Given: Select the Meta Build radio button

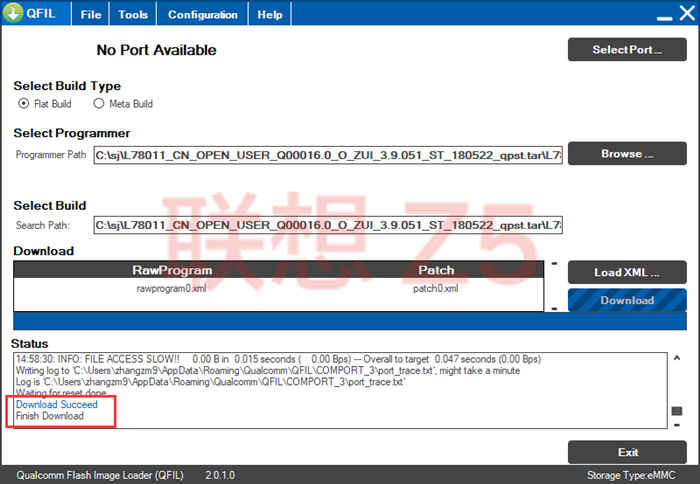Looking at the screenshot, I should click(99, 104).
